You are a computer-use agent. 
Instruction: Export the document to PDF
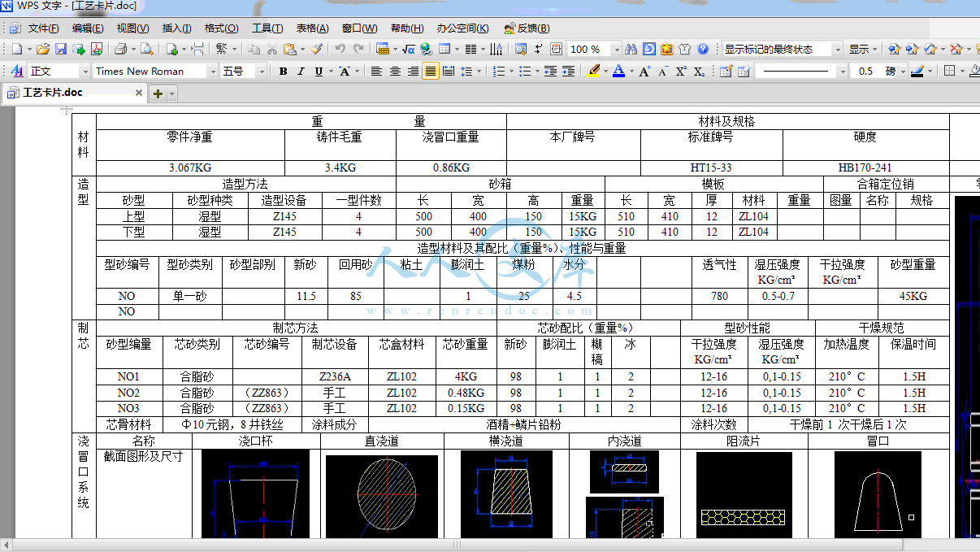click(97, 49)
